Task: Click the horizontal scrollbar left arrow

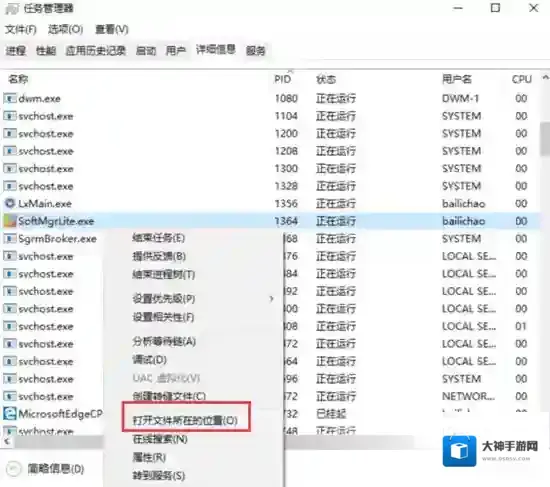Action: 7,441
